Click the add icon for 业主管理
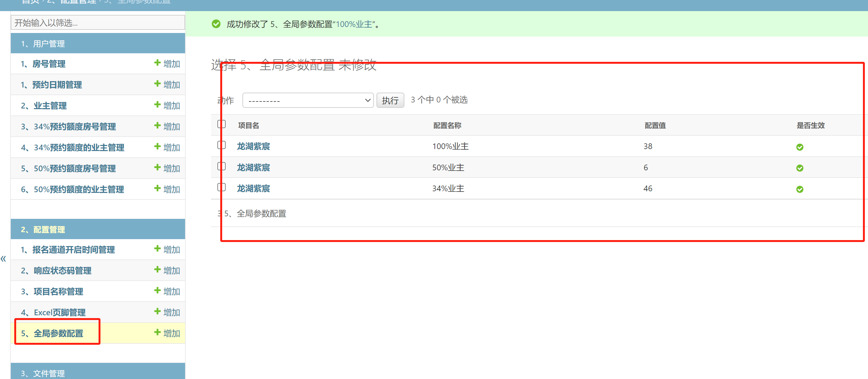Viewport: 868px width, 379px height. click(x=157, y=105)
